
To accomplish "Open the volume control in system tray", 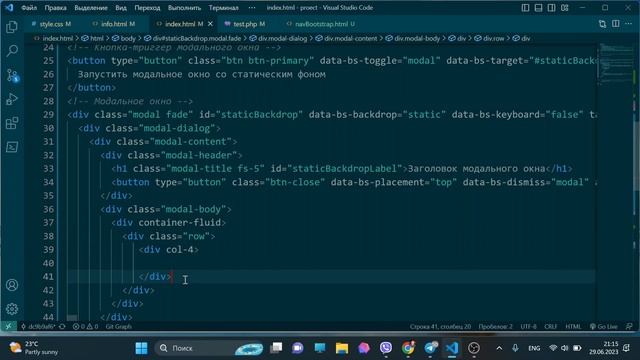I will coord(564,348).
